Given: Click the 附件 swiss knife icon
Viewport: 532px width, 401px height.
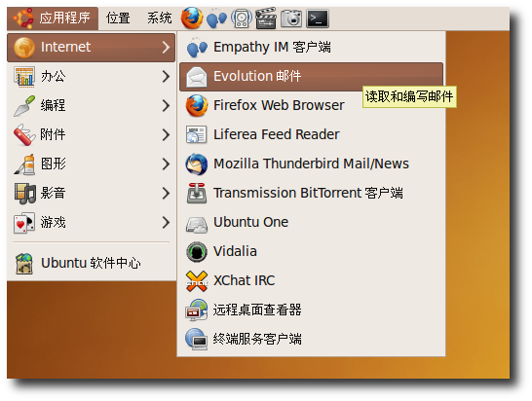Looking at the screenshot, I should pos(24,135).
